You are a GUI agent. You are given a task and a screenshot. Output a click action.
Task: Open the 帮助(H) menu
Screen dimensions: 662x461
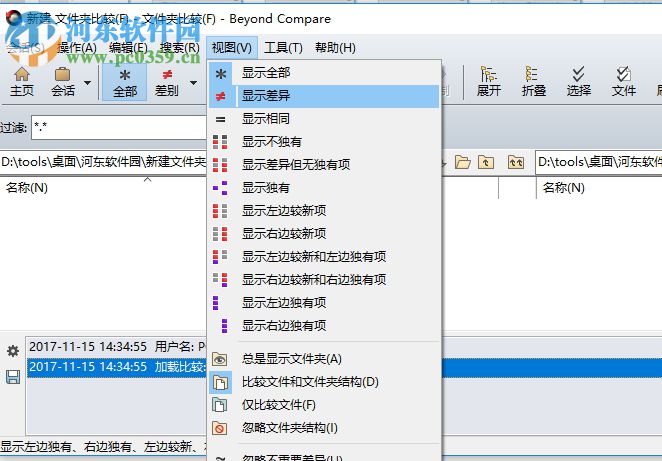[335, 47]
